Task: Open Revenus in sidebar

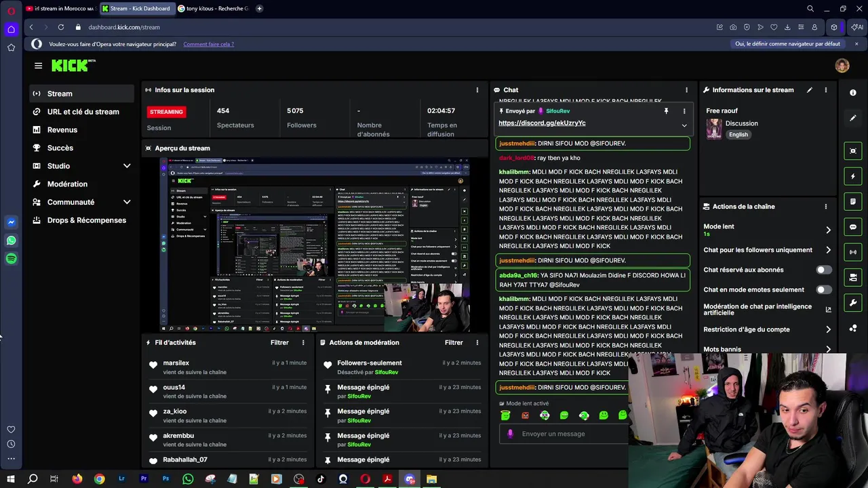Action: click(81, 130)
